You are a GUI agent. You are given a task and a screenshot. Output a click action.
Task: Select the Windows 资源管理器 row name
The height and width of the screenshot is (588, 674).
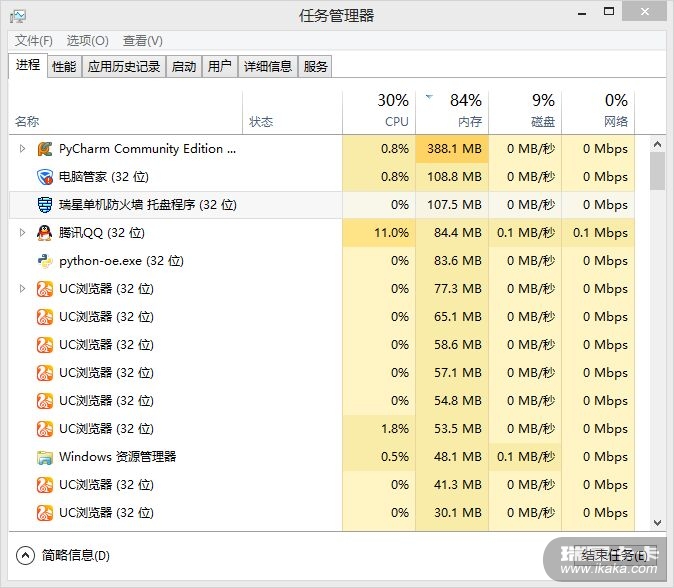click(117, 456)
